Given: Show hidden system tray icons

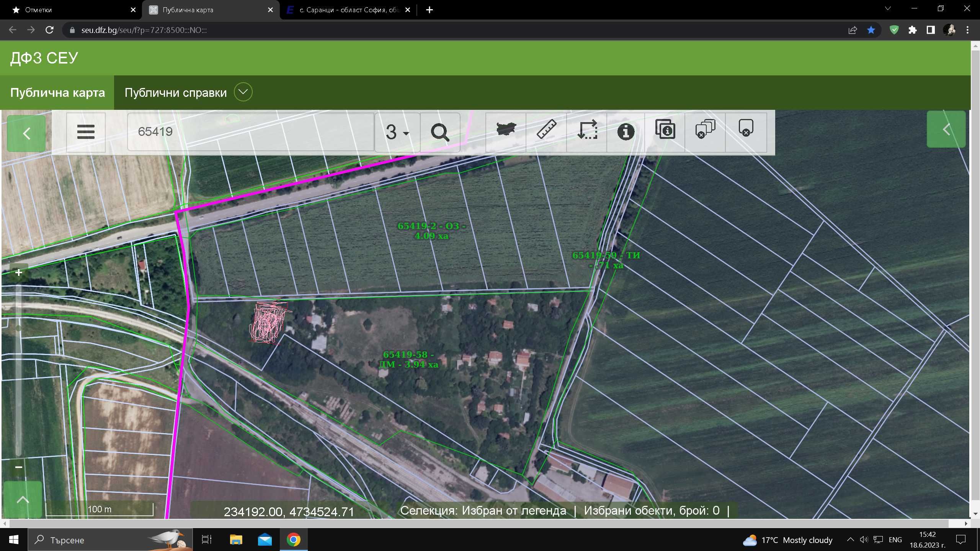Looking at the screenshot, I should coord(850,540).
